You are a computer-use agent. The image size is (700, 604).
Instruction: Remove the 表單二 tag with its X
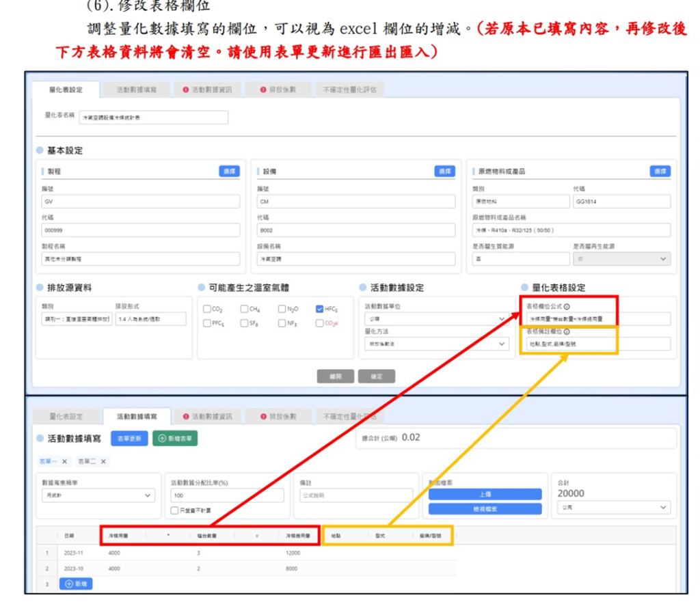click(103, 461)
